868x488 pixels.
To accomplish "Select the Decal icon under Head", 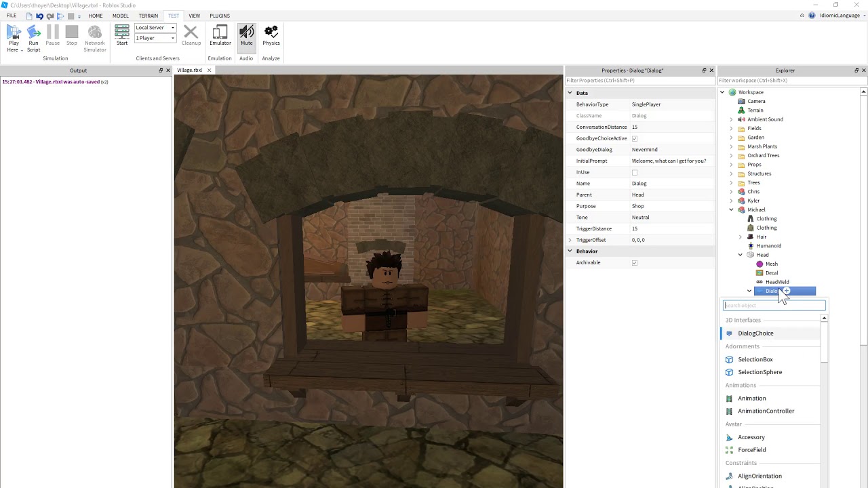I will (759, 272).
